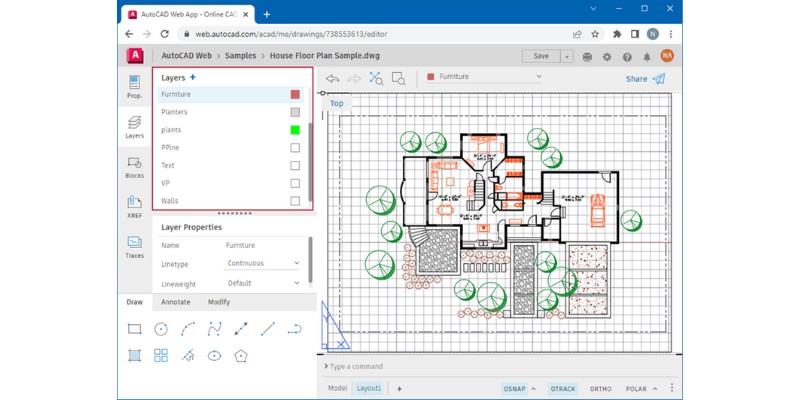Open current layer Furniture dropdown in toolbar
800x400 pixels.
click(485, 77)
